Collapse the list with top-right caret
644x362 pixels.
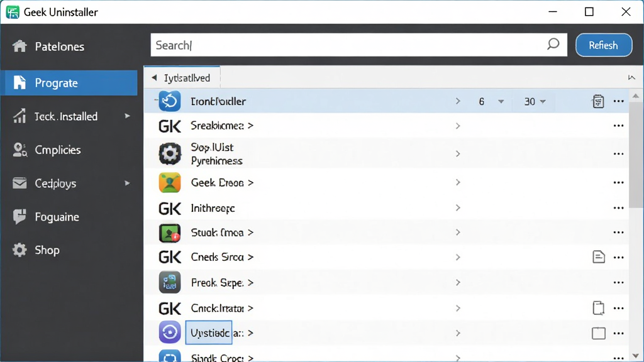coord(631,77)
